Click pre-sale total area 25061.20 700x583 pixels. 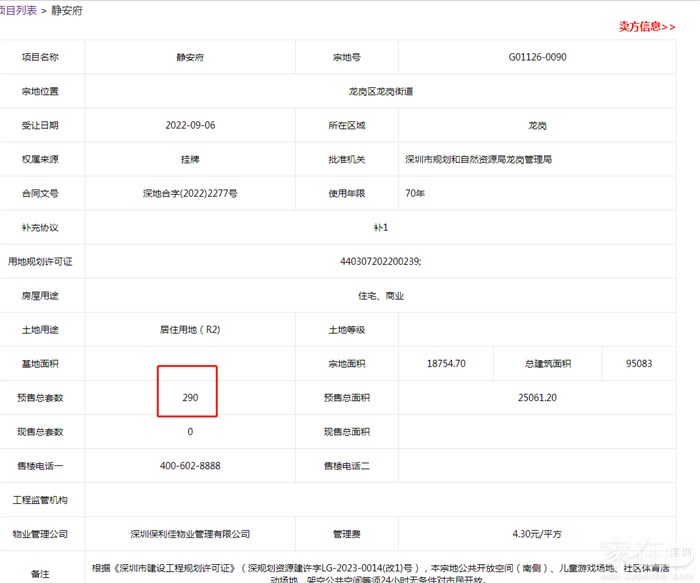[x=537, y=398]
